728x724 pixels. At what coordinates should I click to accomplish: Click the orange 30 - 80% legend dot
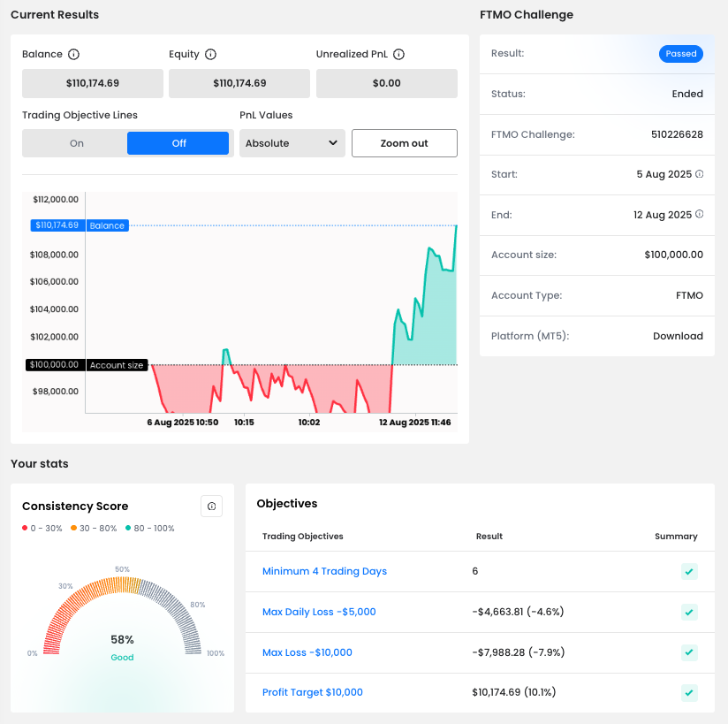74,528
